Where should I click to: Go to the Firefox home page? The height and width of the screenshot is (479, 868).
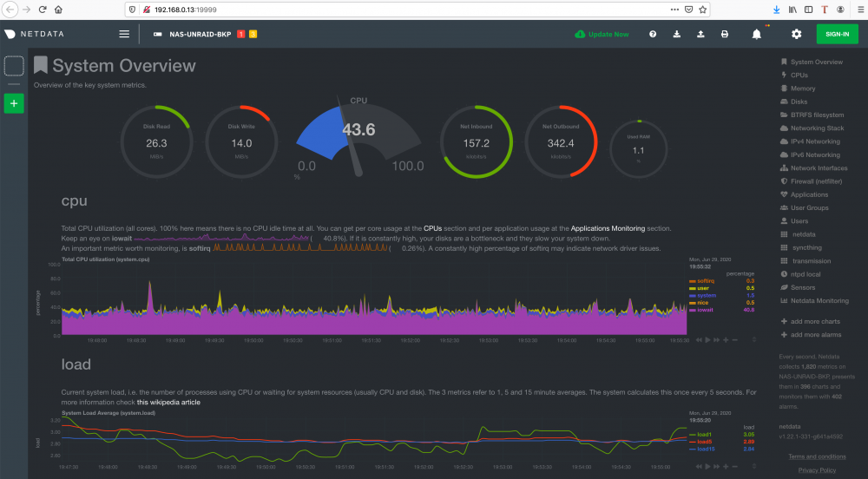[x=59, y=10]
